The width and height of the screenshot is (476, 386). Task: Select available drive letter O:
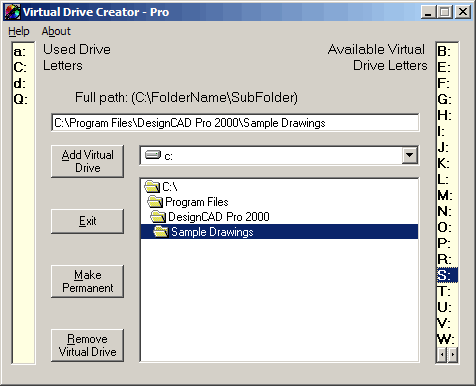pos(447,227)
